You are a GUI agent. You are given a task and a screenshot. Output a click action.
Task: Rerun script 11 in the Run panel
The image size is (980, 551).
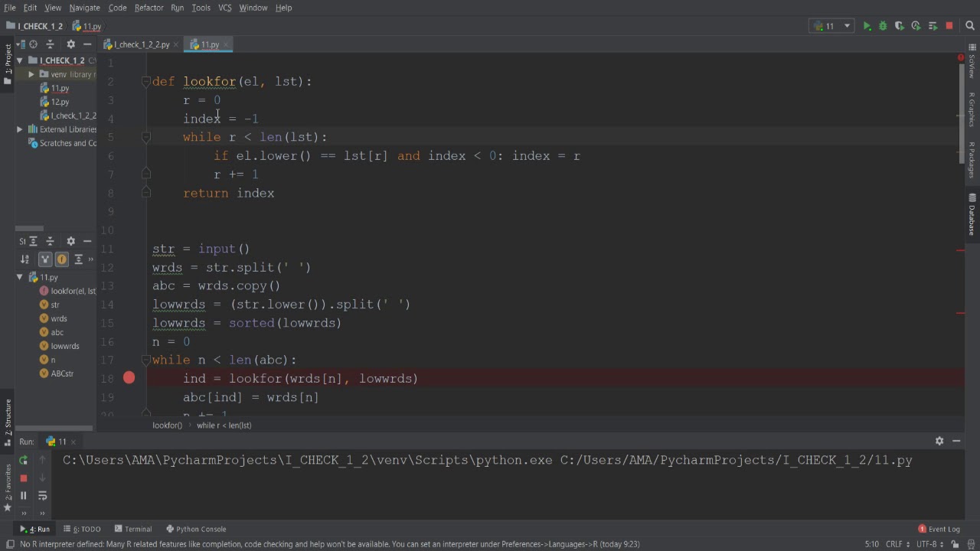[23, 460]
